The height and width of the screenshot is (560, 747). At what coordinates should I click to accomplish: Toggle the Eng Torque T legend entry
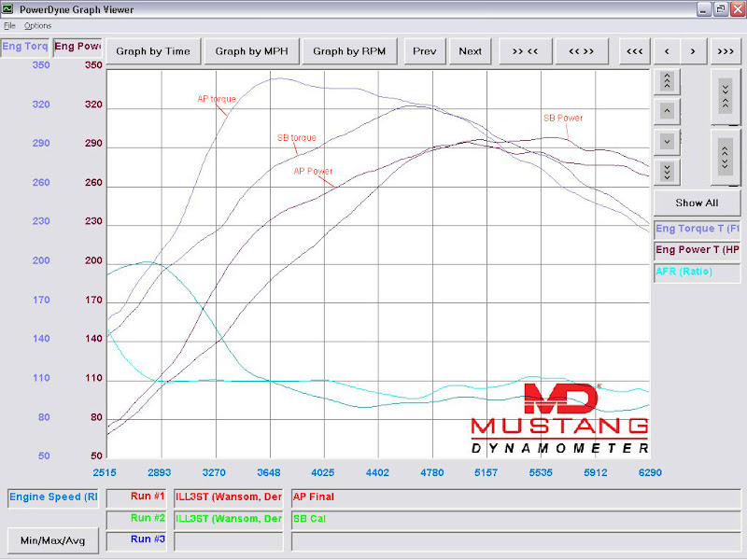pyautogui.click(x=697, y=229)
